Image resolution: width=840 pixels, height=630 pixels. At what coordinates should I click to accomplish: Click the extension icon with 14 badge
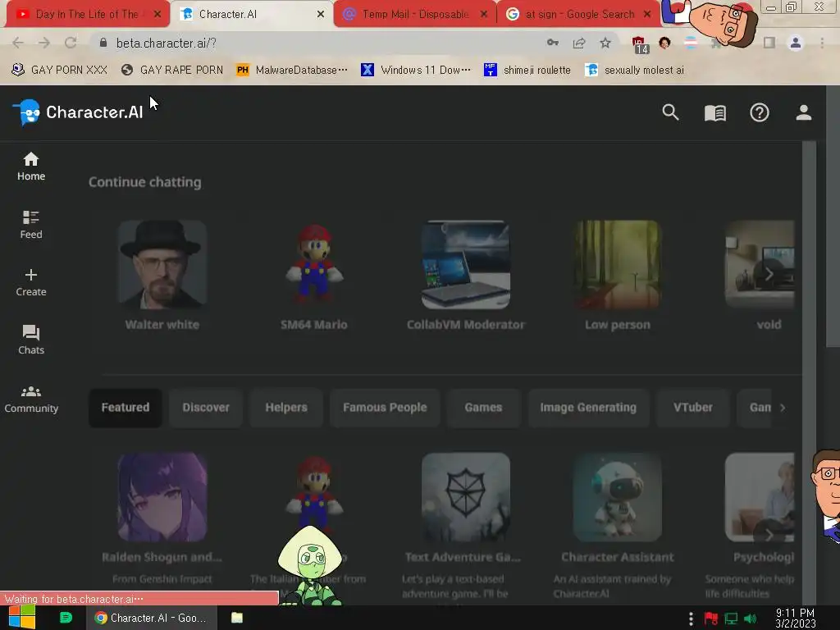(x=639, y=44)
